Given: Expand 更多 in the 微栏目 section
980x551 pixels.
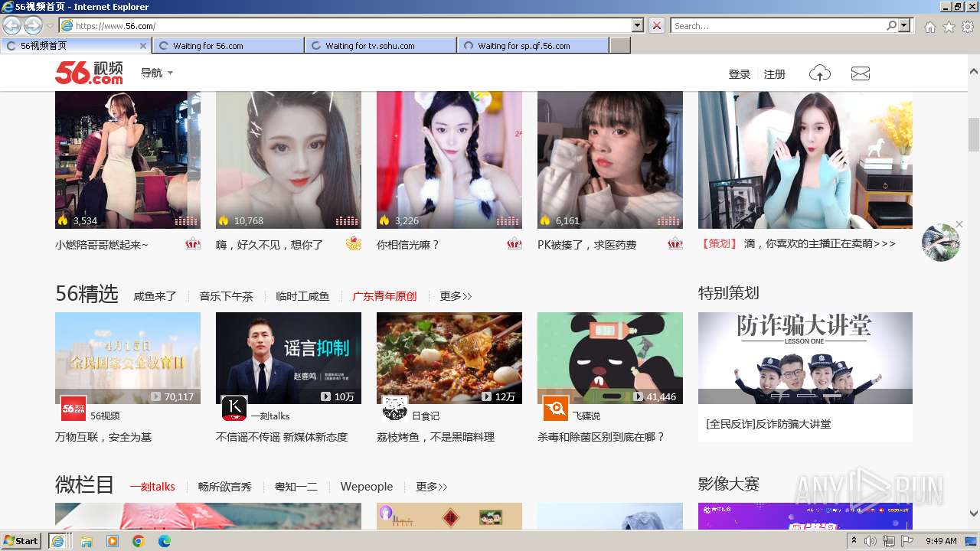Looking at the screenshot, I should 432,487.
